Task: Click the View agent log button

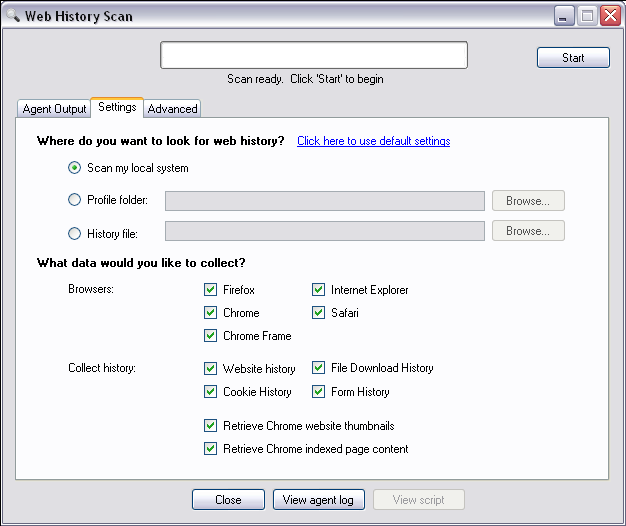Action: click(319, 500)
